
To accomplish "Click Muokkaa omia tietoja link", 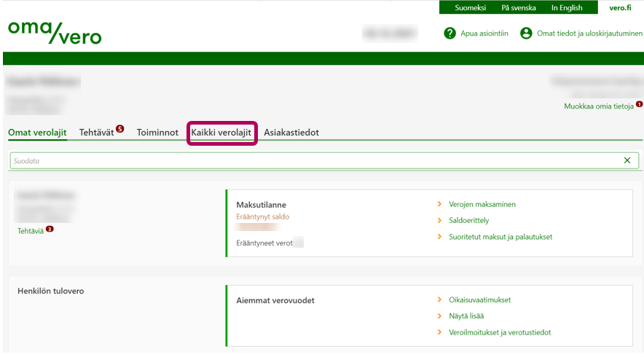I will tap(598, 106).
